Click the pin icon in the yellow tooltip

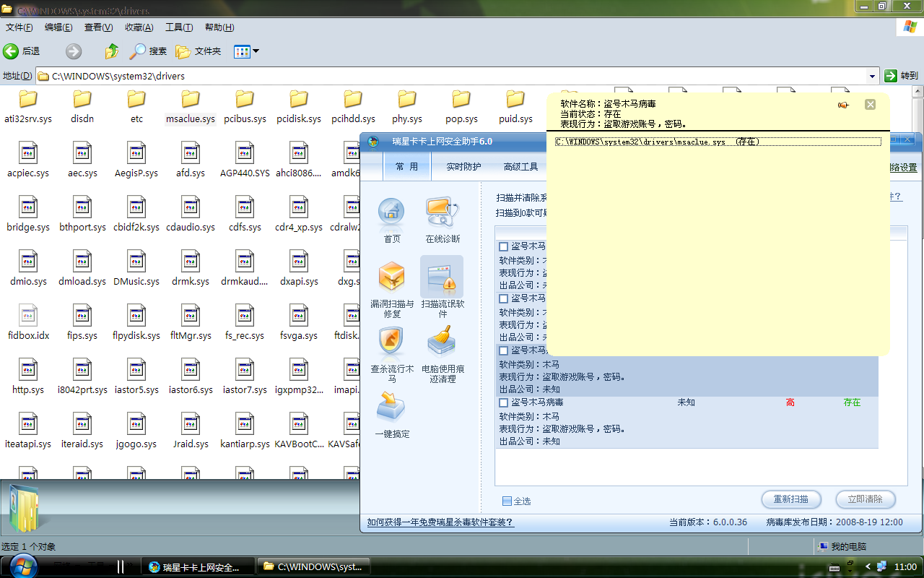pyautogui.click(x=842, y=105)
